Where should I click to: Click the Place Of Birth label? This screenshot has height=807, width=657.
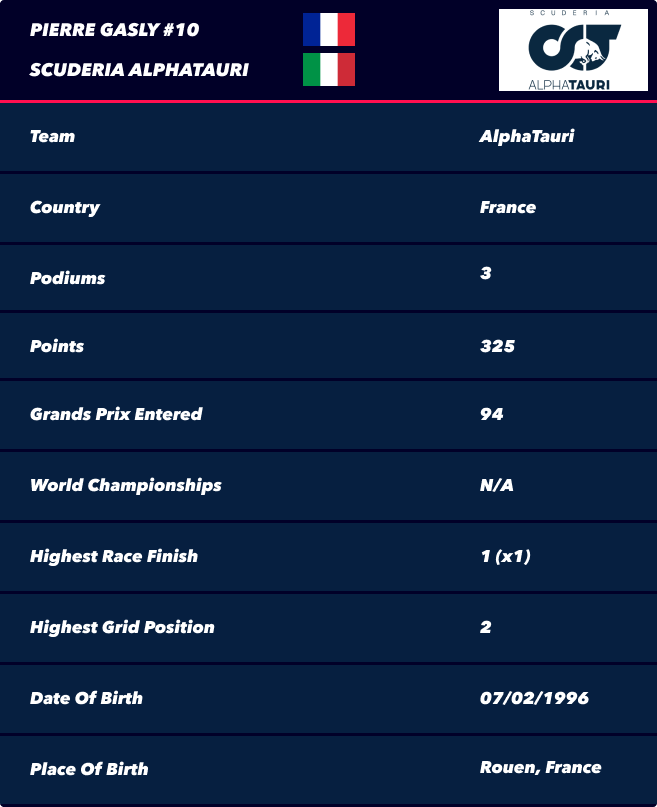(89, 769)
